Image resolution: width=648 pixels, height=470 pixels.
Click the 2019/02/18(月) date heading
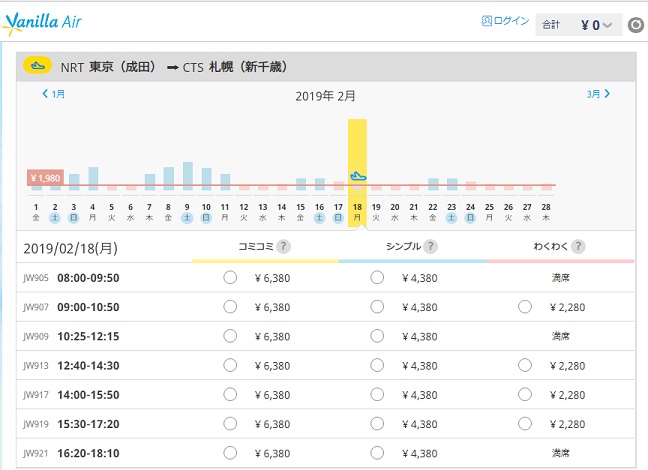pyautogui.click(x=71, y=248)
